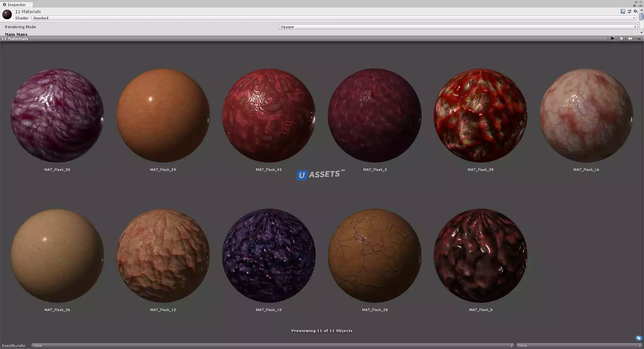Click the 11 Materials preview header bar
This screenshot has height=349, width=644.
pyautogui.click(x=304, y=39)
